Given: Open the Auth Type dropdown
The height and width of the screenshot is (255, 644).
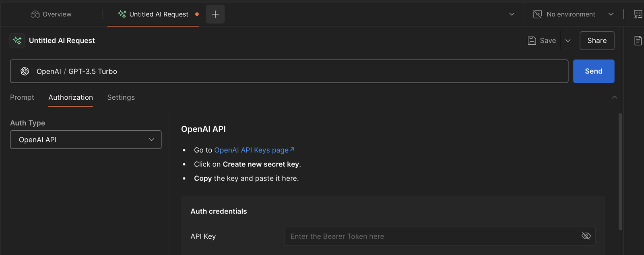Looking at the screenshot, I should click(x=86, y=140).
